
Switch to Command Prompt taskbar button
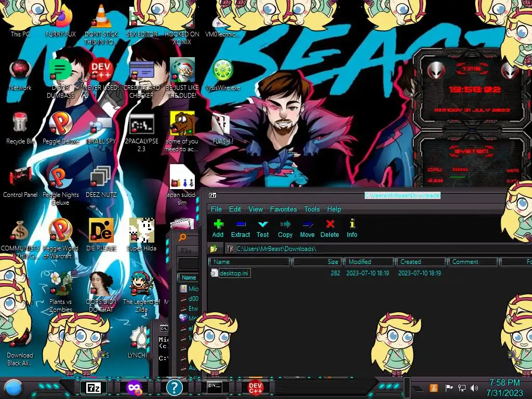215,387
